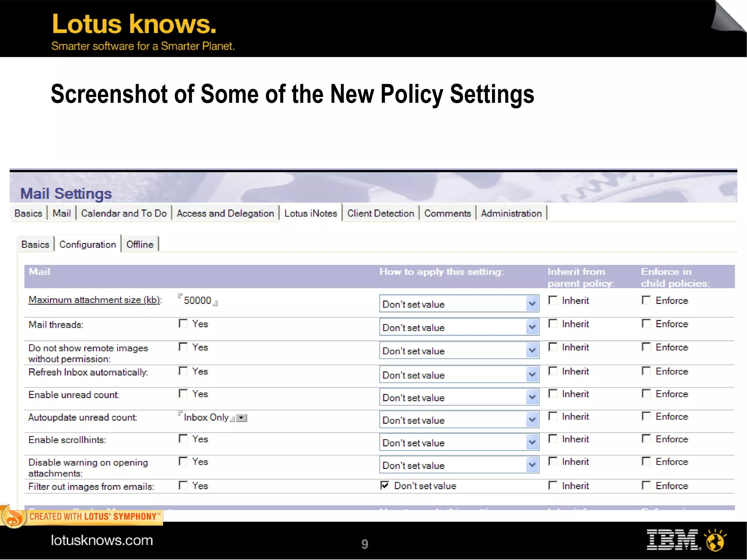Screen dimensions: 747x560
Task: Check Yes for Mail threads
Action: pos(183,324)
